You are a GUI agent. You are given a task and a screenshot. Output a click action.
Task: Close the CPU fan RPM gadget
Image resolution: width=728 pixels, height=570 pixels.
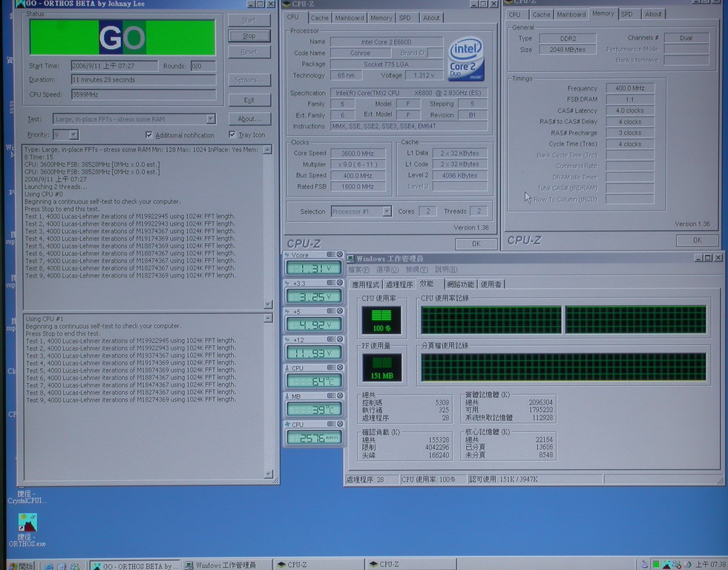[339, 425]
